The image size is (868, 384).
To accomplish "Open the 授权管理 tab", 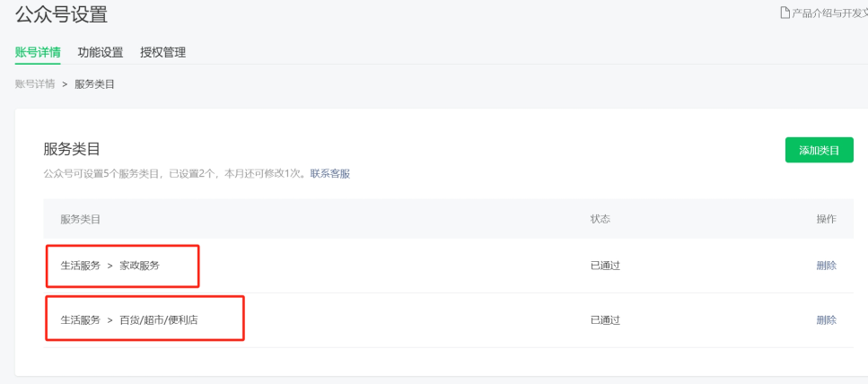I will (x=162, y=53).
